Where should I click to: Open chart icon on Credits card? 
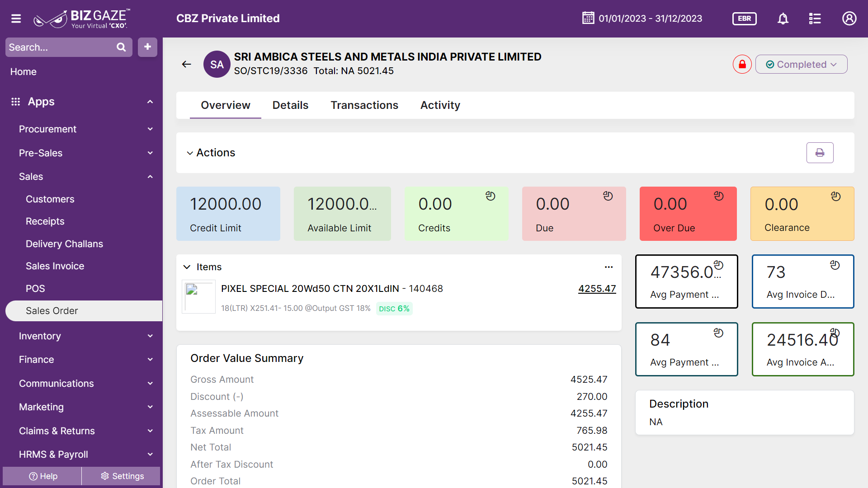491,196
